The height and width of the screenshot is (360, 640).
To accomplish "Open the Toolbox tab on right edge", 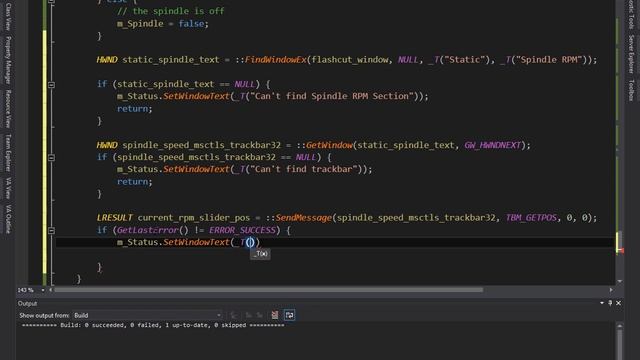I will (x=631, y=90).
